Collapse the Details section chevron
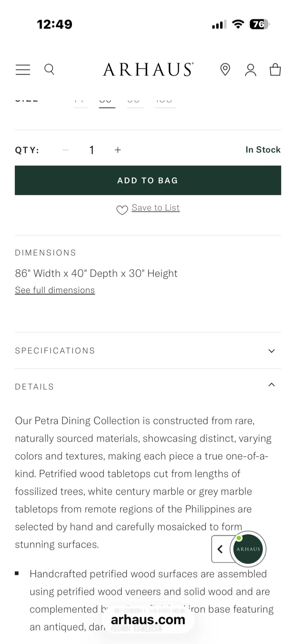The width and height of the screenshot is (296, 644). [271, 385]
